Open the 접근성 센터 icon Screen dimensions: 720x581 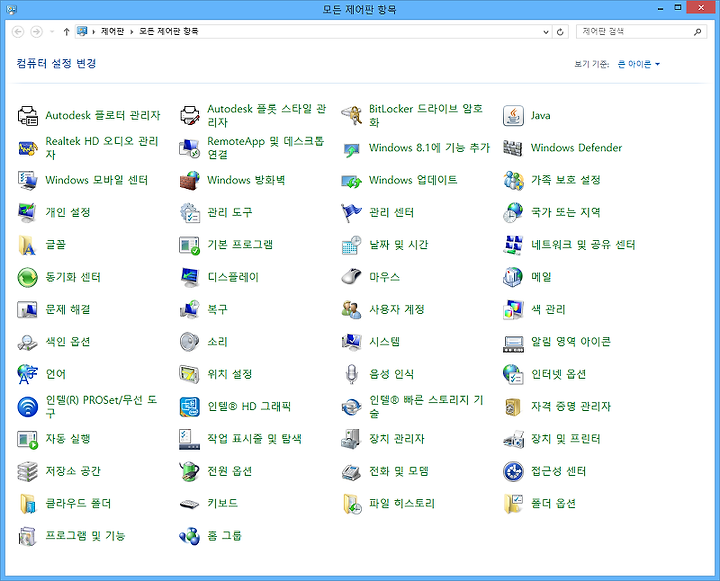513,472
